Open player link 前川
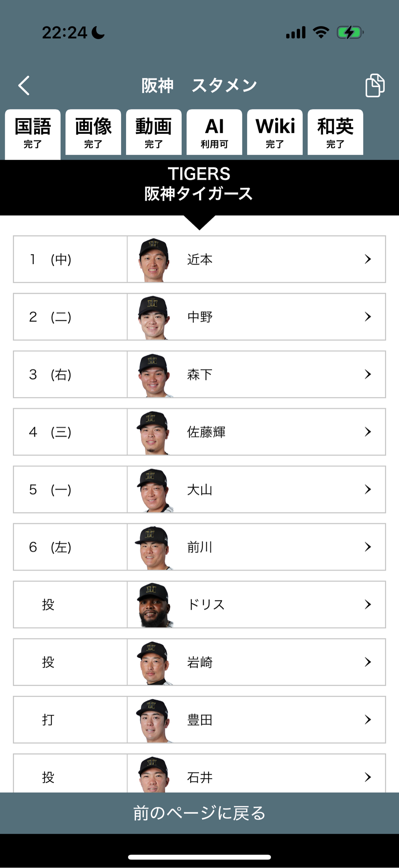Viewport: 399px width, 868px height. click(200, 547)
